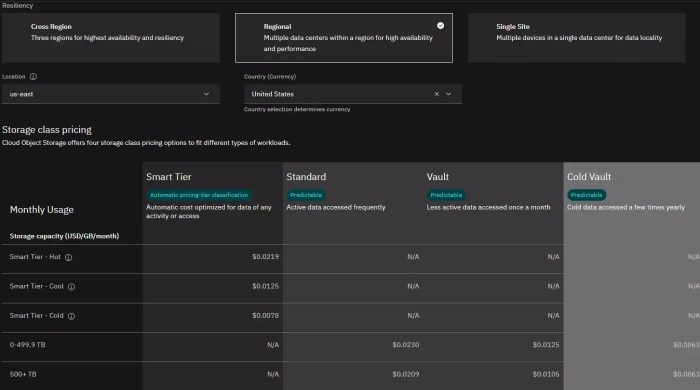Open the us-east location dropdown
The image size is (700, 390).
click(x=111, y=94)
